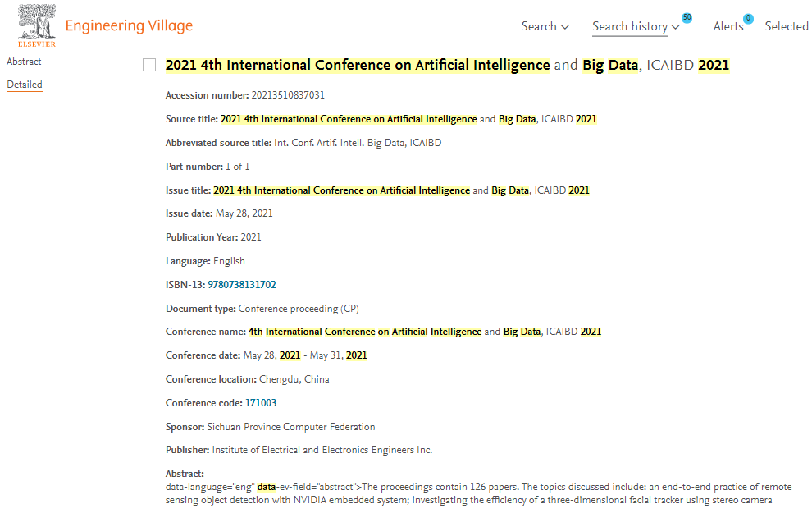Screen dimensions: 812x509
Task: Click the Alerts notification badge
Action: 748,19
